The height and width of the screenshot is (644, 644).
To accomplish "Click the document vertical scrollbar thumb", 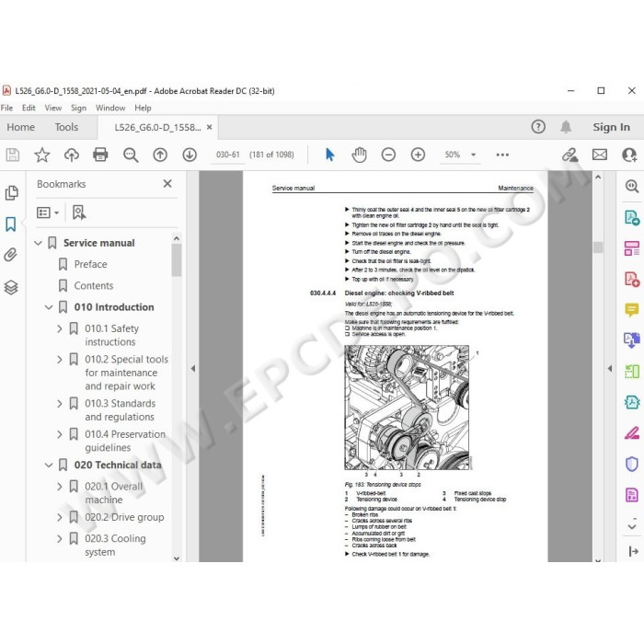I will pos(598,247).
